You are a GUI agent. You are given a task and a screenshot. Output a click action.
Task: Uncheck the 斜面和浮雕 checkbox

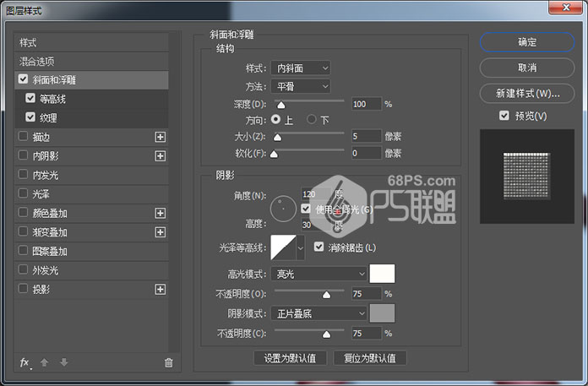(24, 79)
